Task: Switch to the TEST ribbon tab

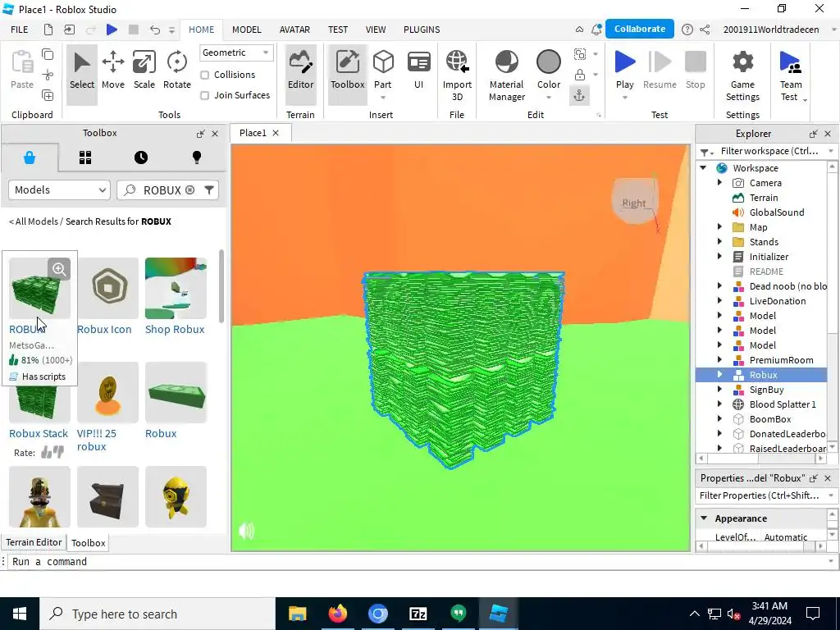Action: 338,30
